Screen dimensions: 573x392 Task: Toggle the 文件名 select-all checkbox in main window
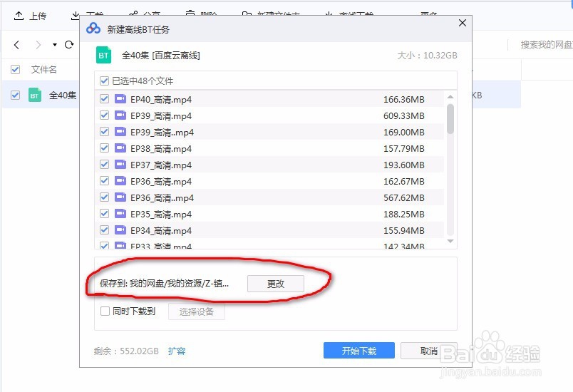[16, 69]
